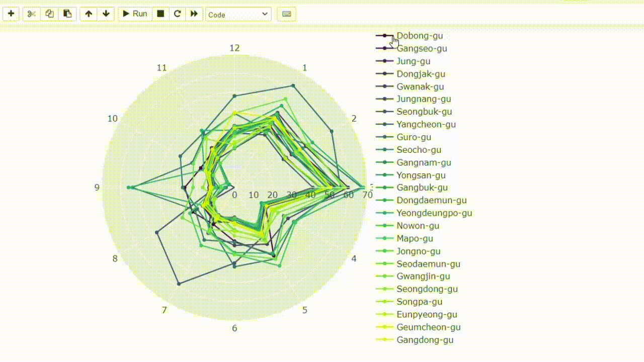Select Gangdong-gu legend item
644x362 pixels.
coord(415,339)
